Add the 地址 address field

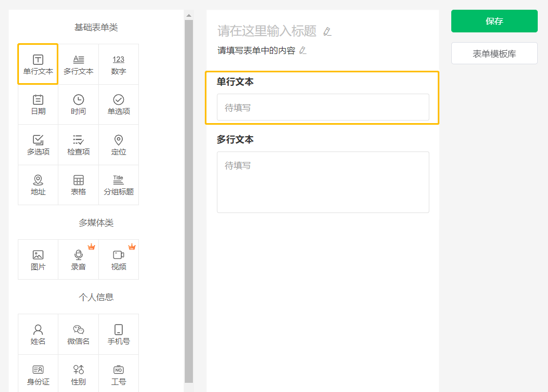click(38, 185)
